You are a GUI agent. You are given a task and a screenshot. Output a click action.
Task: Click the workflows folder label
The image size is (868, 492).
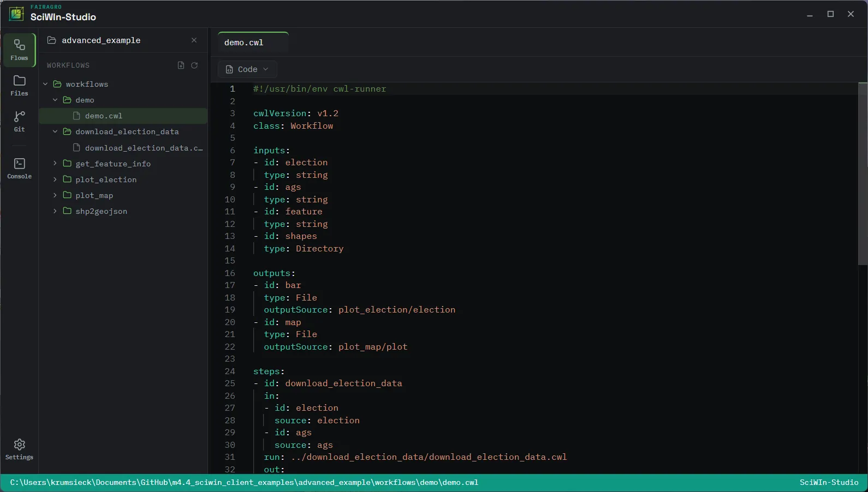[87, 84]
